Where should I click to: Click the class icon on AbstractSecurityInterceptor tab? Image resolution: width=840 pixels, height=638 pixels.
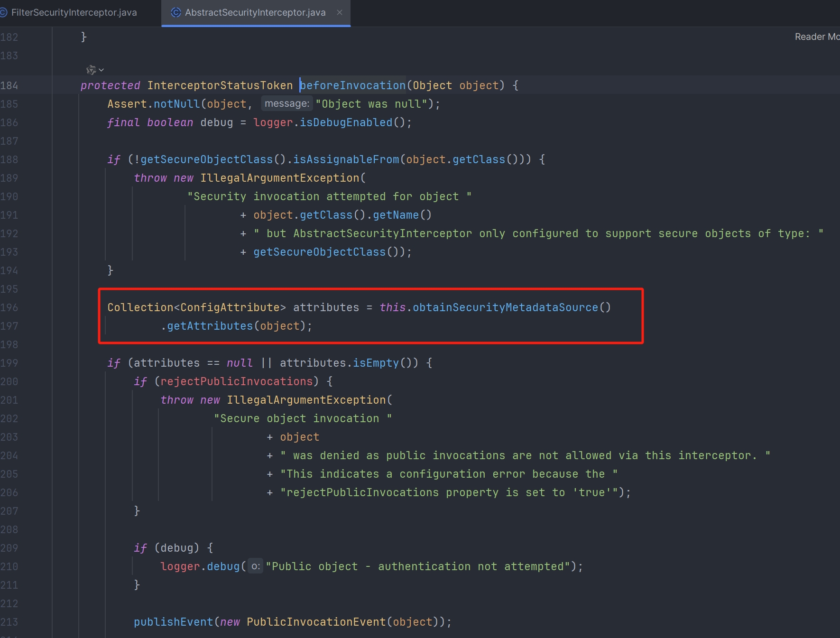coord(176,13)
